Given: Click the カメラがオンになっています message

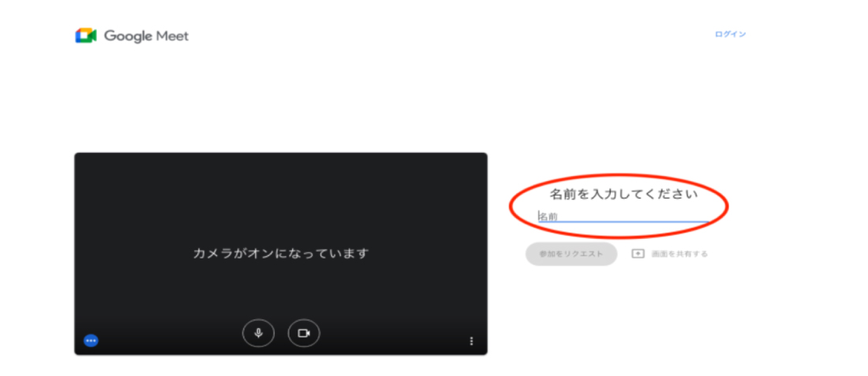Looking at the screenshot, I should 281,254.
